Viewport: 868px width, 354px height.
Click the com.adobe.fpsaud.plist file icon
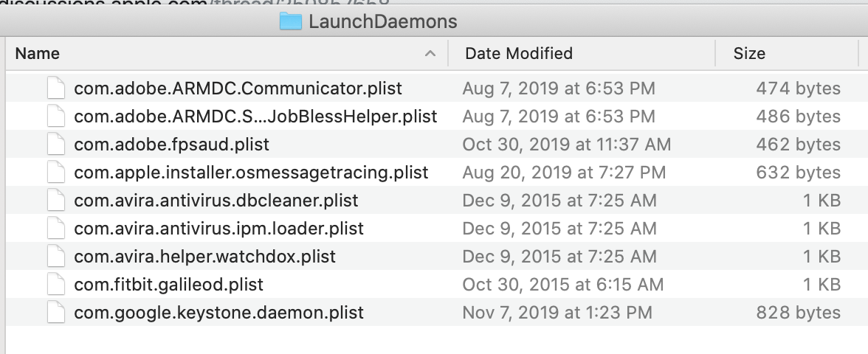57,145
